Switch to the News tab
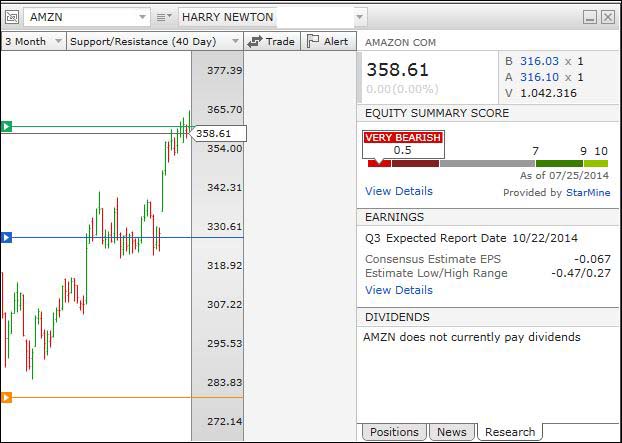This screenshot has width=622, height=443. coord(452,432)
